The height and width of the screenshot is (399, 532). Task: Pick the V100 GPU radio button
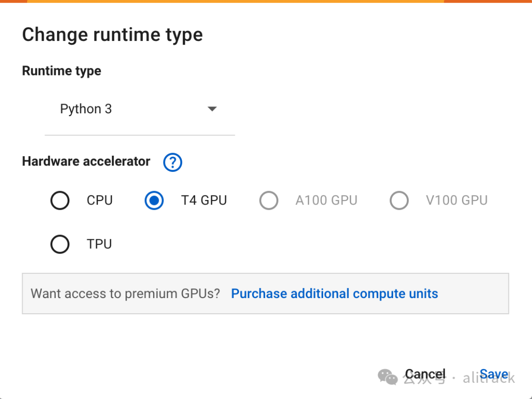coord(399,200)
